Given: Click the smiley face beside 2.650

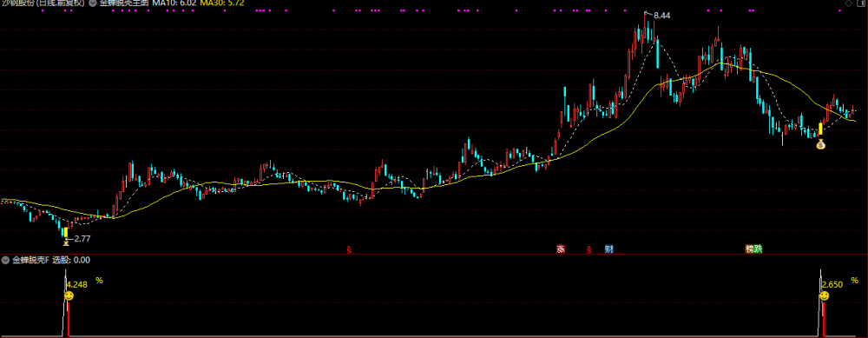Looking at the screenshot, I should pyautogui.click(x=825, y=296).
